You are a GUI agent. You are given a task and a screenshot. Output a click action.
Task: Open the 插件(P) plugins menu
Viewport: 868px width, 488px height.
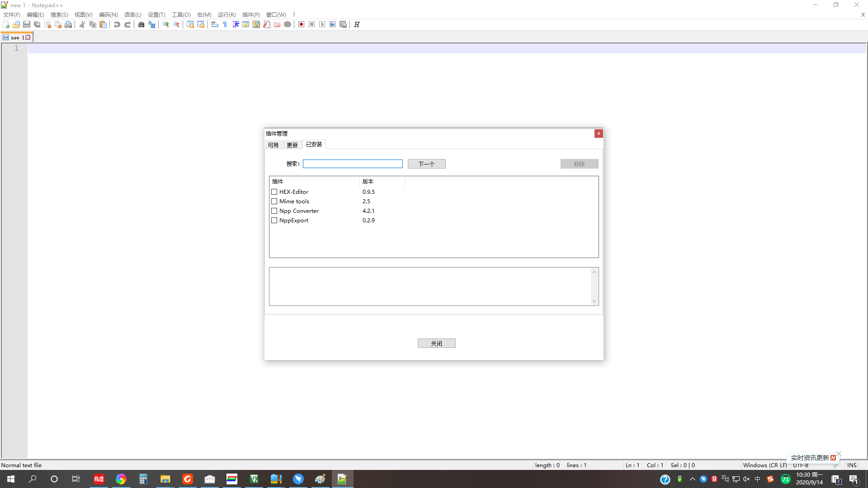click(x=250, y=14)
